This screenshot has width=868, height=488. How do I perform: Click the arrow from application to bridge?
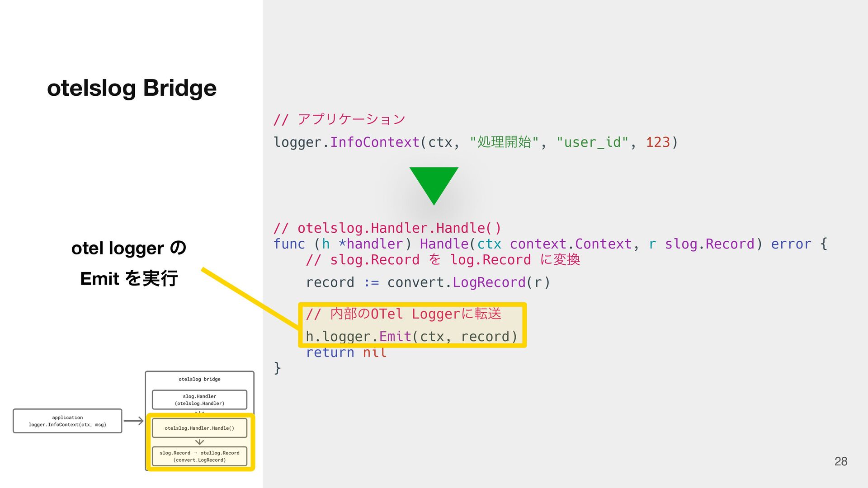pos(133,421)
